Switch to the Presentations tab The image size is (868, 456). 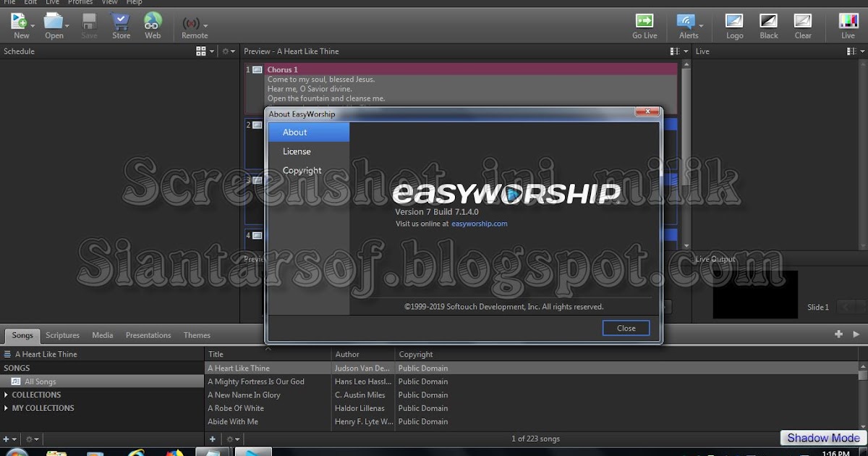click(148, 335)
